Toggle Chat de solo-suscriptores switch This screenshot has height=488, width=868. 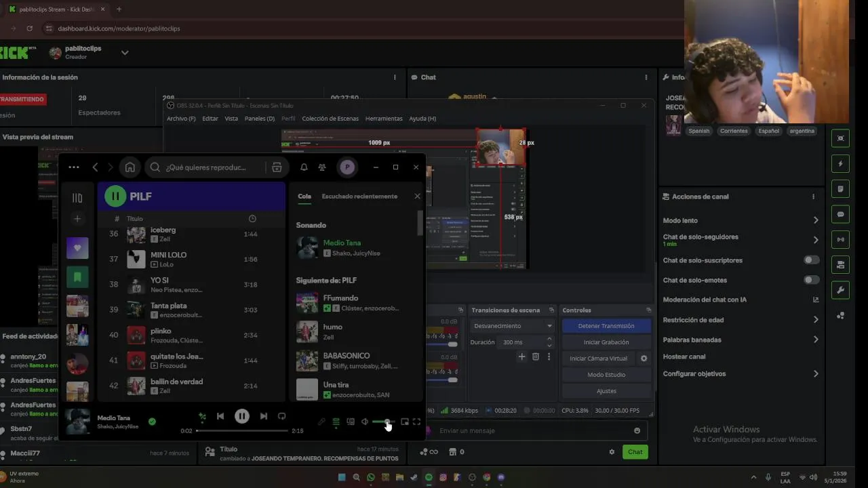811,260
